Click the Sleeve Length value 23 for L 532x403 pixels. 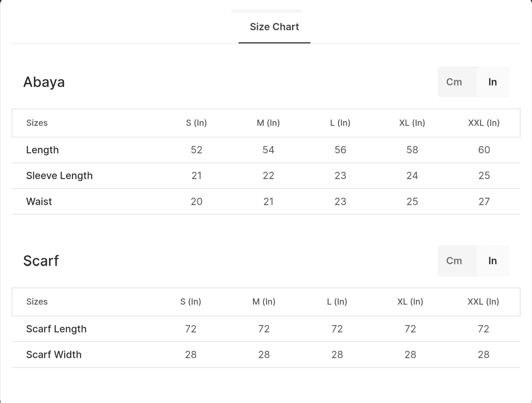point(340,176)
